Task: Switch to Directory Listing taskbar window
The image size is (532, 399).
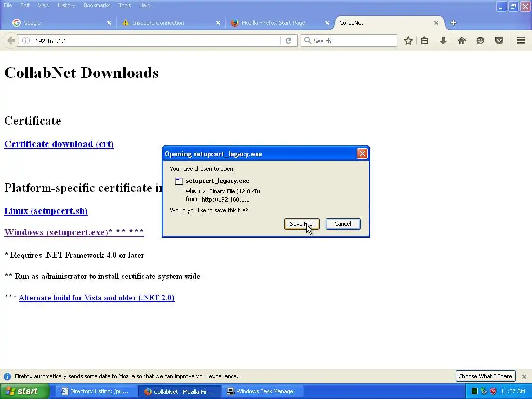Action: 96,391
